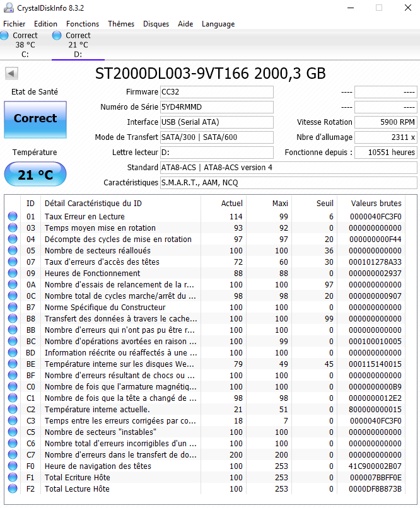
Task: Click the status icon for attribute C2 temperature
Action: point(13,410)
